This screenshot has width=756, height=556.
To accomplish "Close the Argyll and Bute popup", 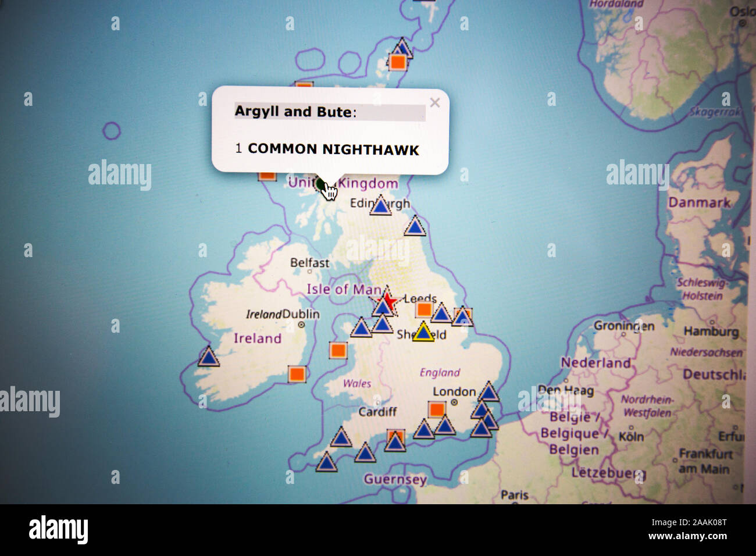I will point(434,103).
